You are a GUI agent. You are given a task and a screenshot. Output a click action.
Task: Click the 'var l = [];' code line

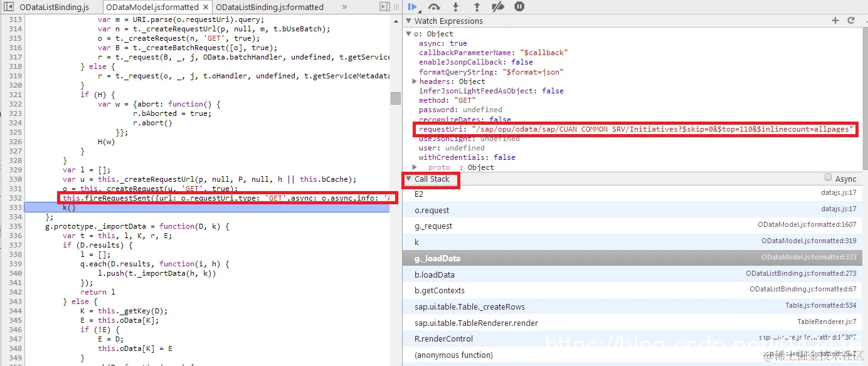86,170
